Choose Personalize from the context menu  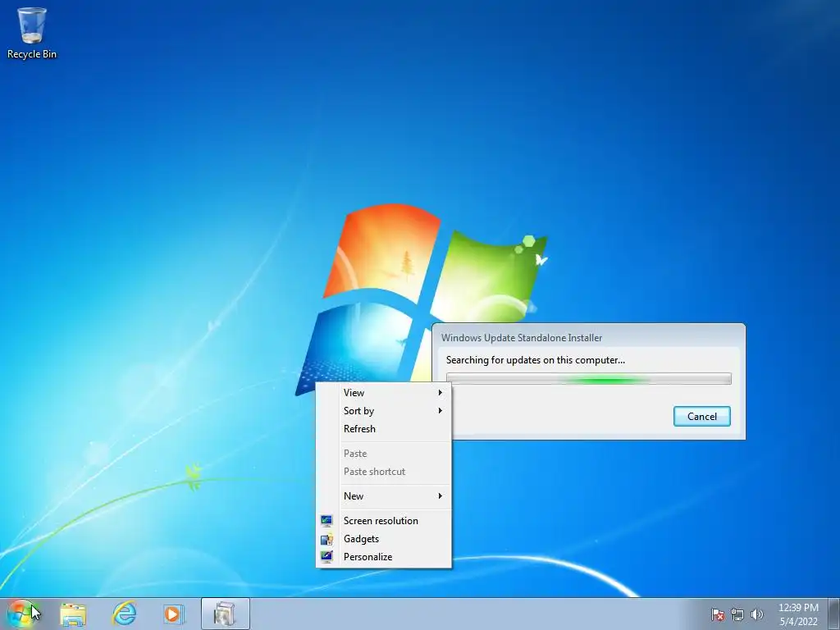(384, 557)
